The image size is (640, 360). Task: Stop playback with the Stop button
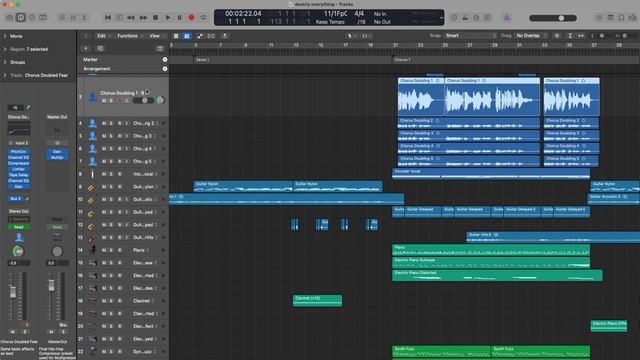[x=156, y=18]
